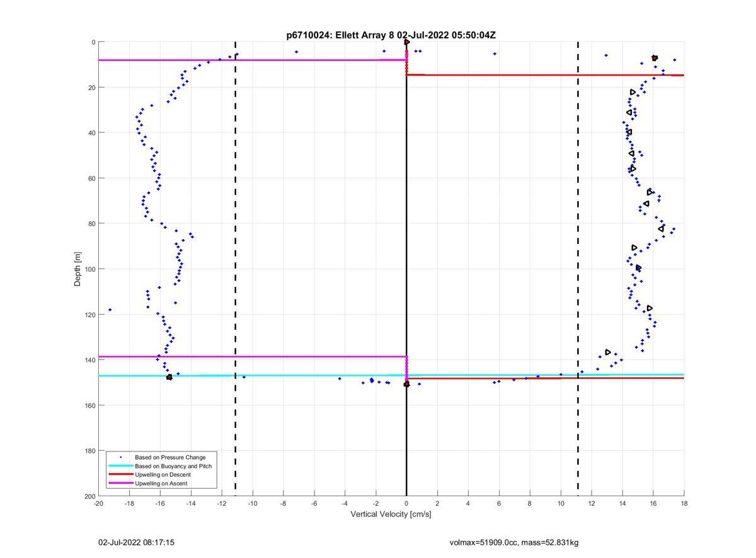This screenshot has width=756, height=558.
Task: Click the magenta horizontal line at 138 m depth
Action: coord(252,357)
